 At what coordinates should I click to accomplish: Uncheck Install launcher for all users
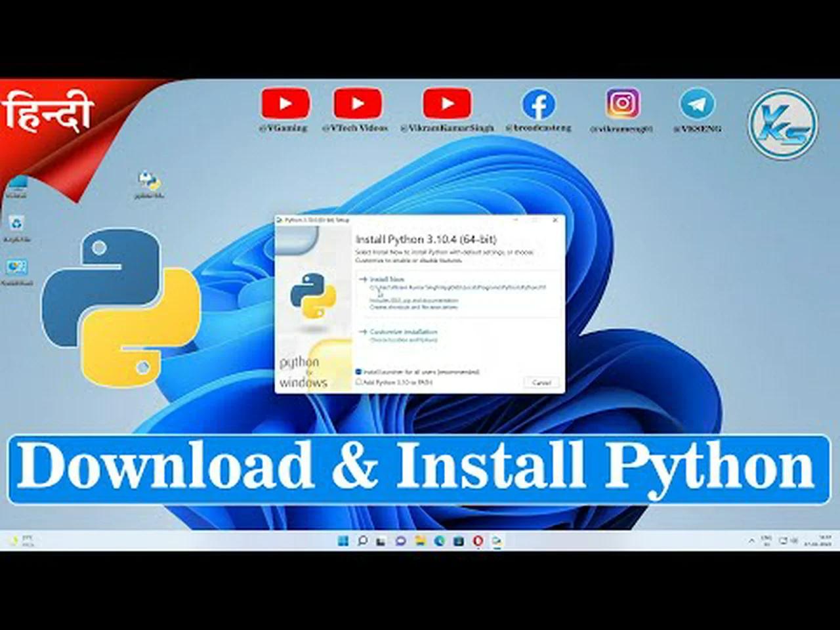click(x=357, y=371)
